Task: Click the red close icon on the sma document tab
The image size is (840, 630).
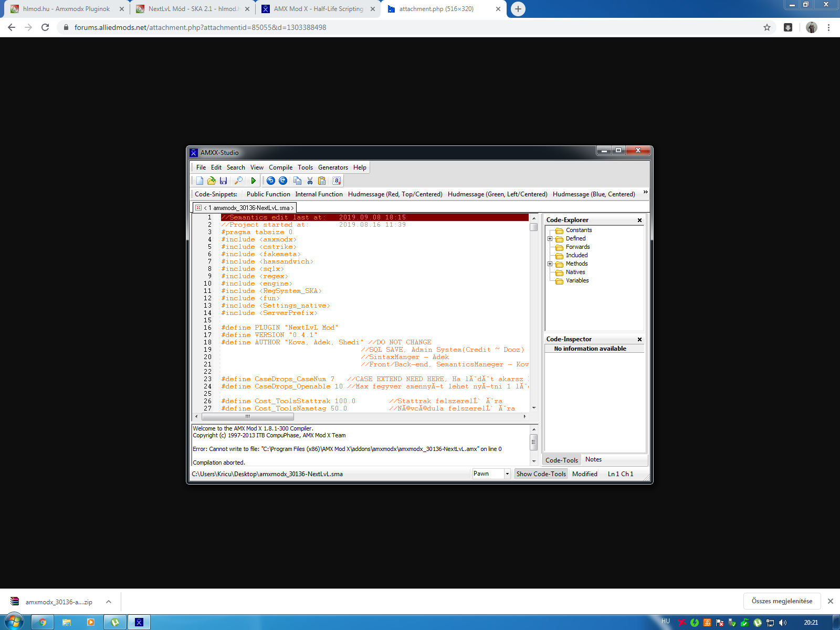Action: point(198,208)
